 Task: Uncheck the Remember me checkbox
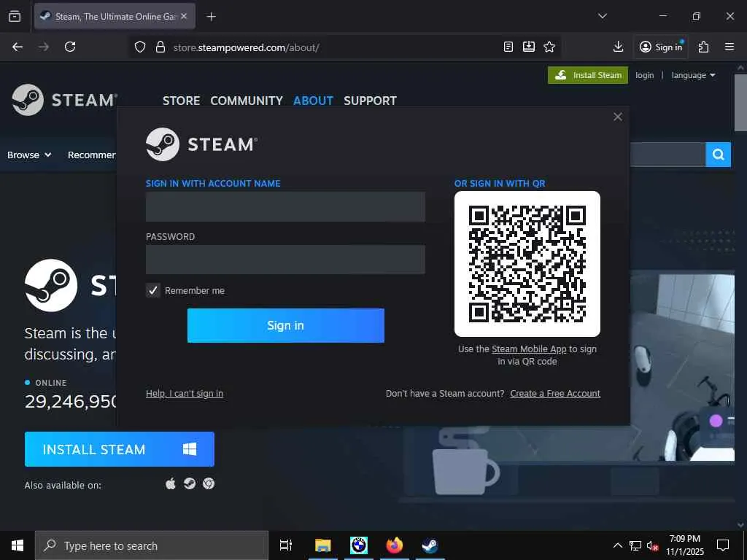(153, 290)
